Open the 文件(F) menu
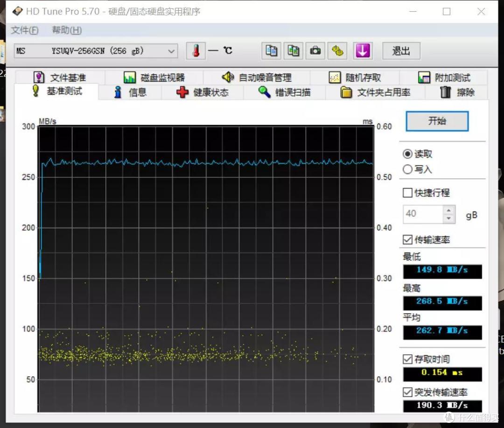The height and width of the screenshot is (428, 504). [x=25, y=30]
